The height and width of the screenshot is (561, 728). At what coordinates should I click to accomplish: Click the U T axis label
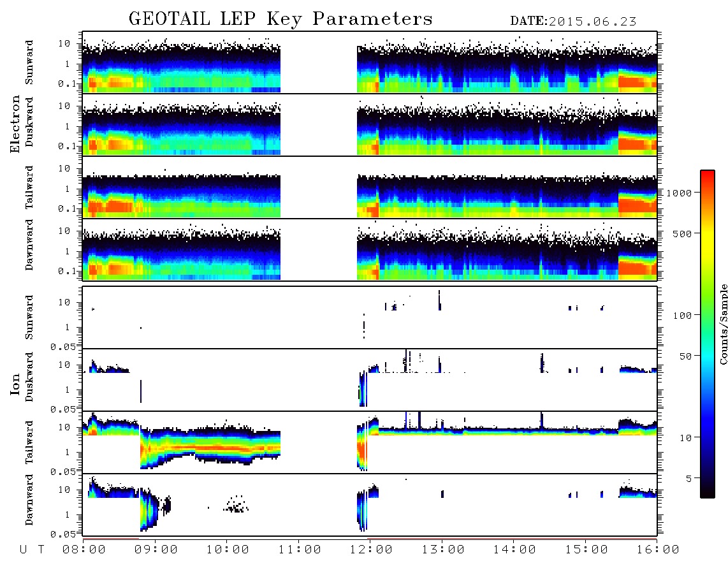pyautogui.click(x=32, y=550)
